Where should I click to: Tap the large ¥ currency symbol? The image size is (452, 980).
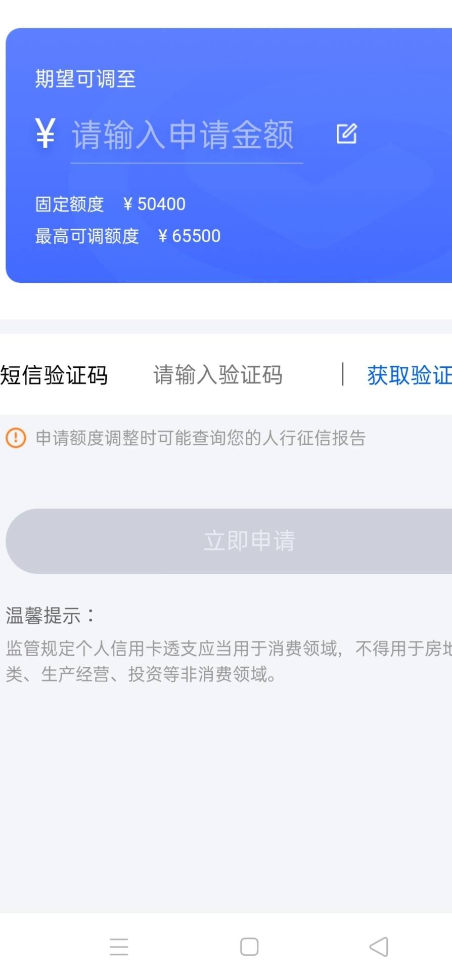pos(45,133)
